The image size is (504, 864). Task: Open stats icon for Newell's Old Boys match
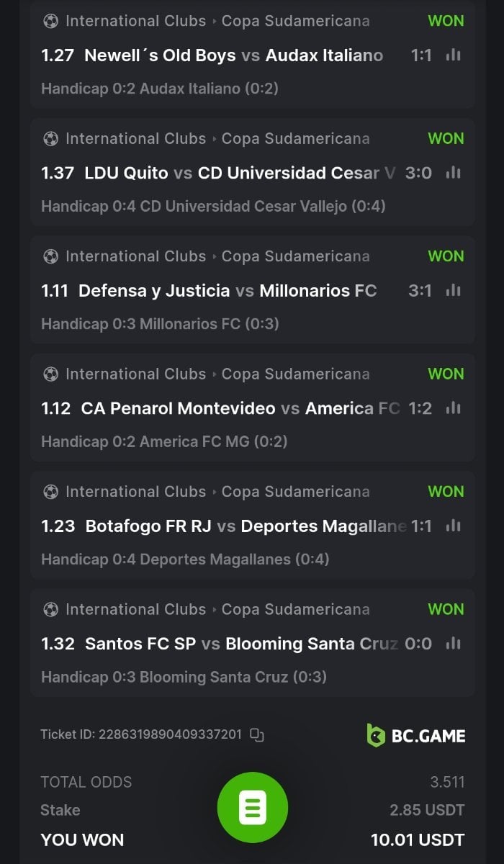pyautogui.click(x=453, y=55)
